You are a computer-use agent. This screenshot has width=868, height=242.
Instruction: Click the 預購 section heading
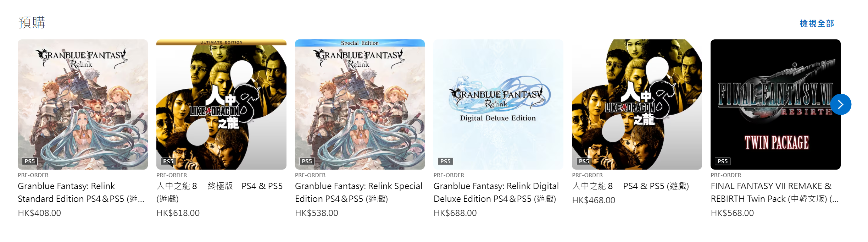(x=32, y=22)
